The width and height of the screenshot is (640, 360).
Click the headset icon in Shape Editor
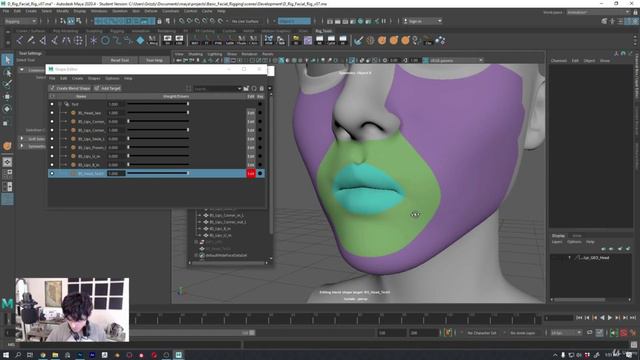(254, 89)
